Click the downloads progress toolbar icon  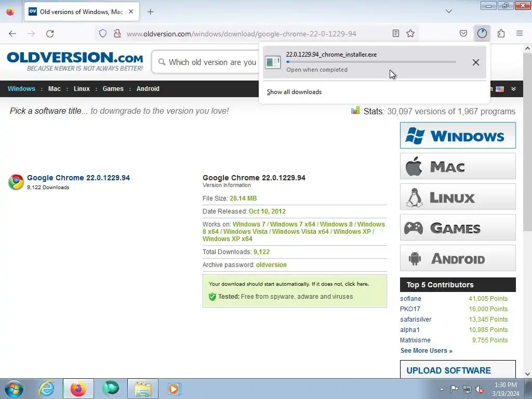482,33
